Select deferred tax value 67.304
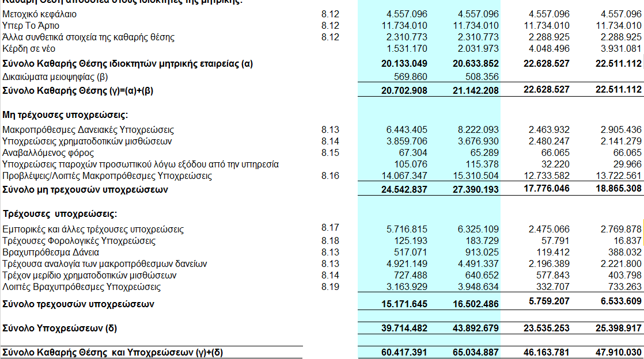 pos(413,153)
